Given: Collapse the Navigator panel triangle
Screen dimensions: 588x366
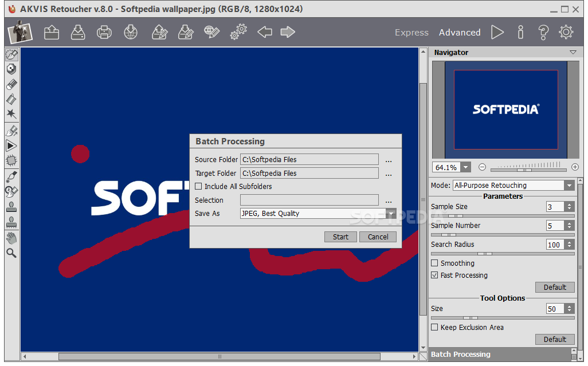Looking at the screenshot, I should 573,53.
